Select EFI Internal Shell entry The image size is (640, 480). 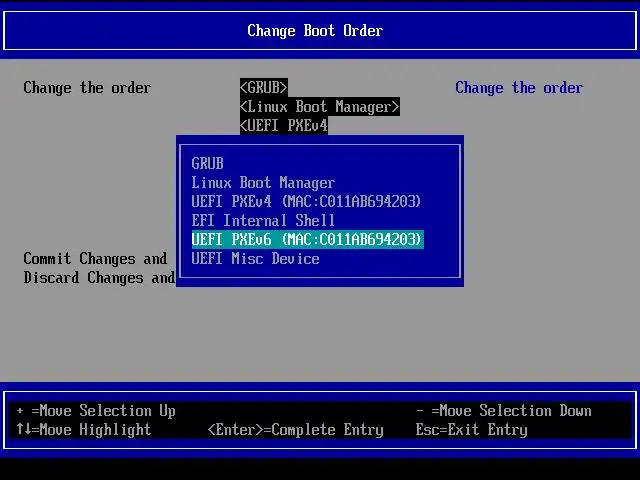(263, 220)
